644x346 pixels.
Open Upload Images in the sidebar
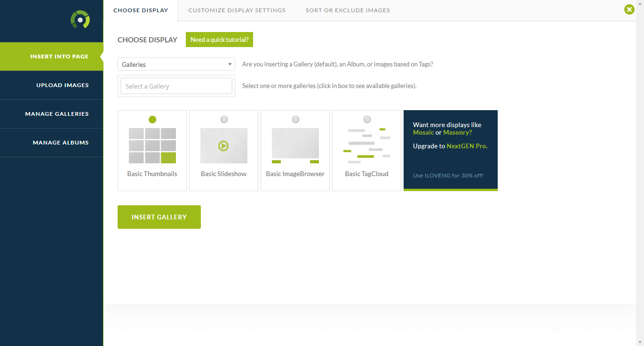pos(62,85)
